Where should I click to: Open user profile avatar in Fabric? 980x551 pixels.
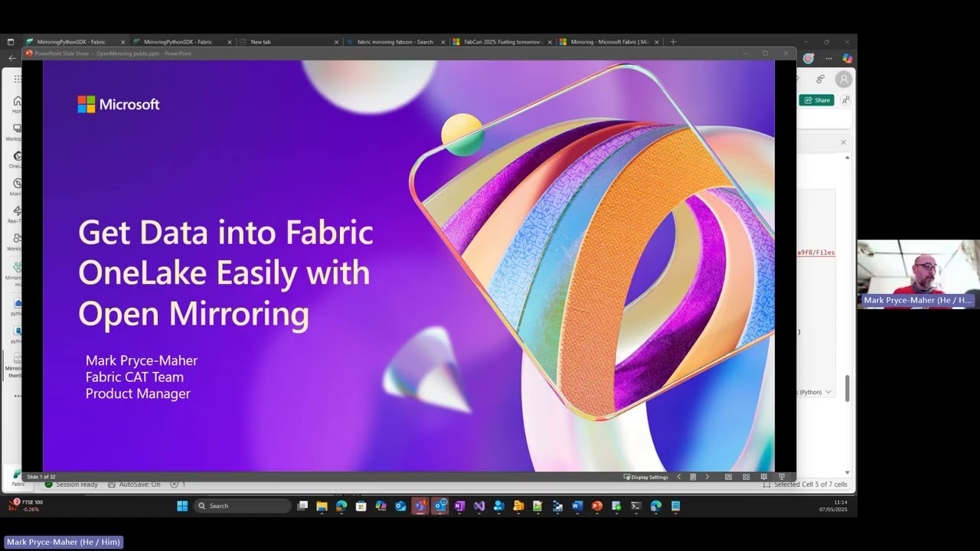pyautogui.click(x=844, y=79)
